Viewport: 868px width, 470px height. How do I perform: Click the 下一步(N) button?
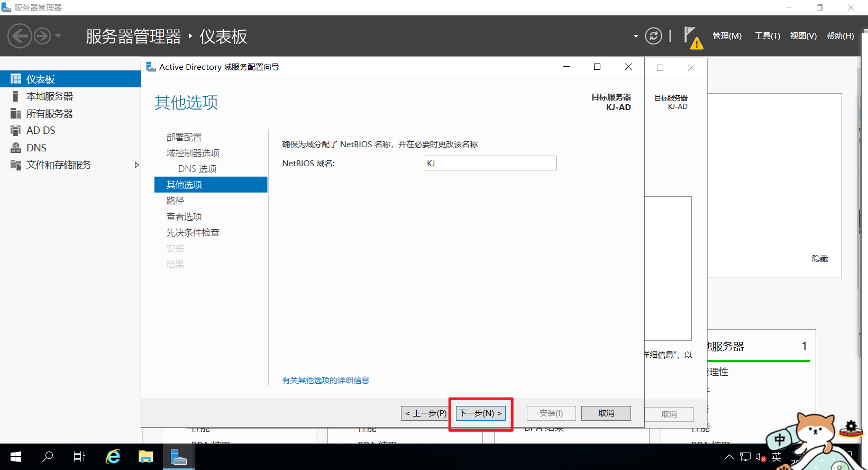480,413
